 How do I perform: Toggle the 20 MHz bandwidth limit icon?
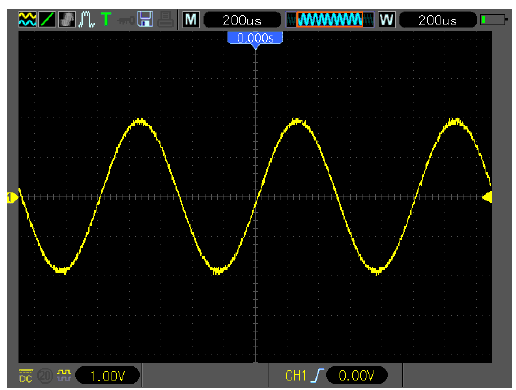click(x=45, y=376)
